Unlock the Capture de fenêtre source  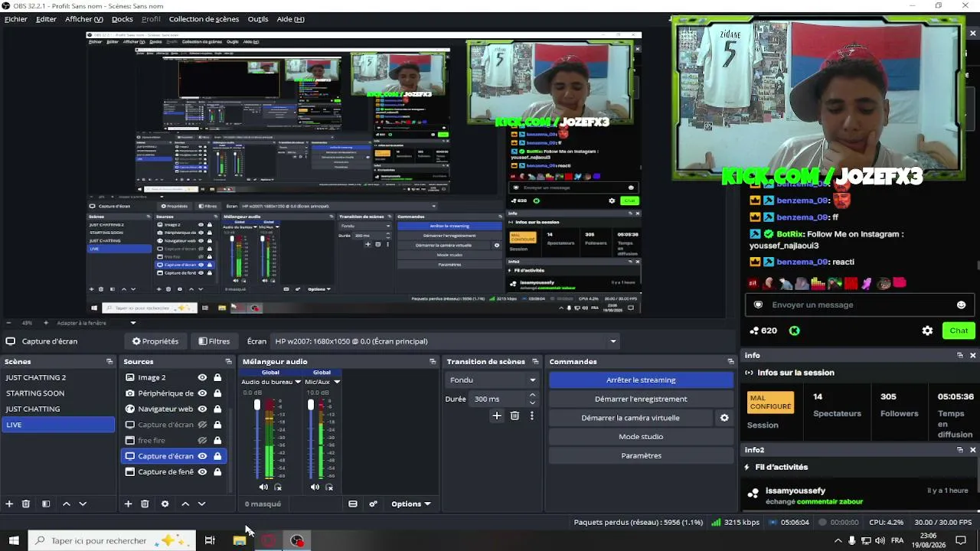point(217,471)
